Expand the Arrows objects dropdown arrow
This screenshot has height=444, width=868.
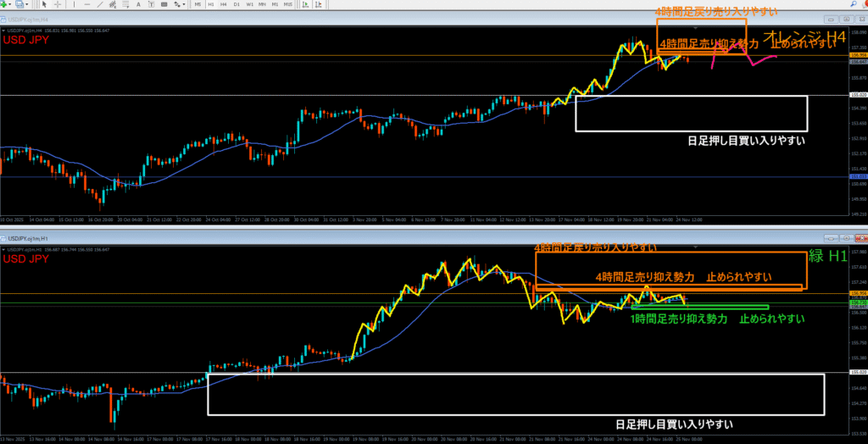click(x=184, y=4)
